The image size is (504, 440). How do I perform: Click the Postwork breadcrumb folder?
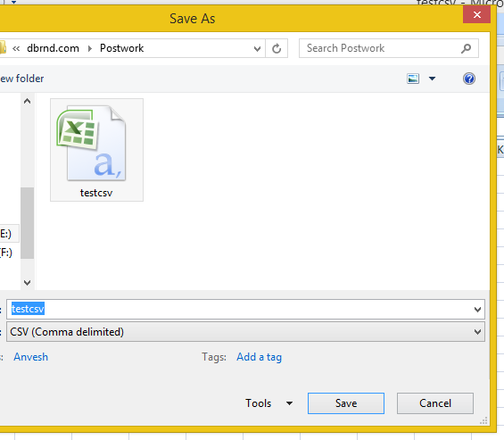[122, 48]
